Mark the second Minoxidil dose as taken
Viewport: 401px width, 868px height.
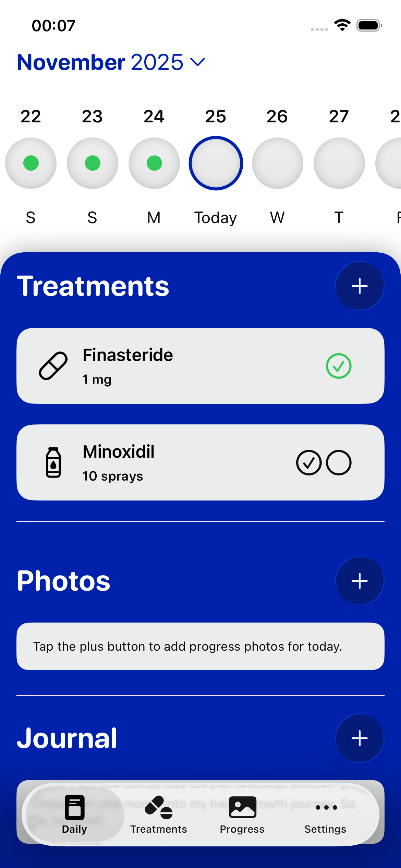[x=339, y=462]
